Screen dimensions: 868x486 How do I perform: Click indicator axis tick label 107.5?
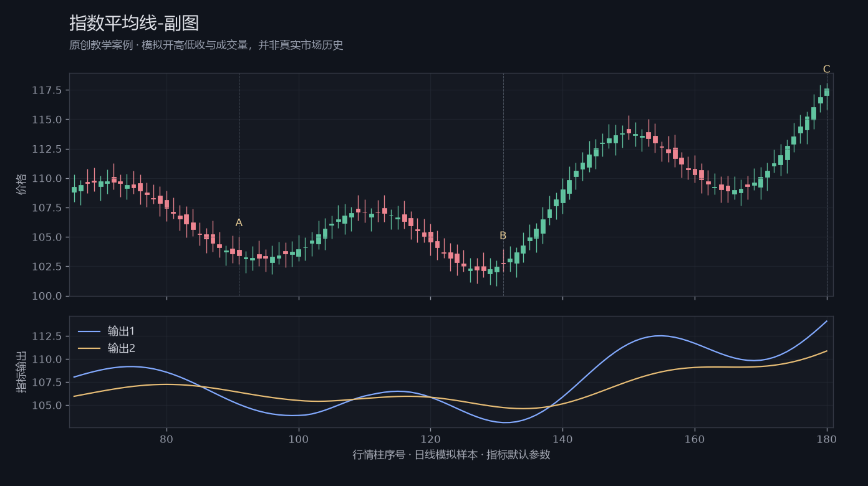pyautogui.click(x=47, y=383)
